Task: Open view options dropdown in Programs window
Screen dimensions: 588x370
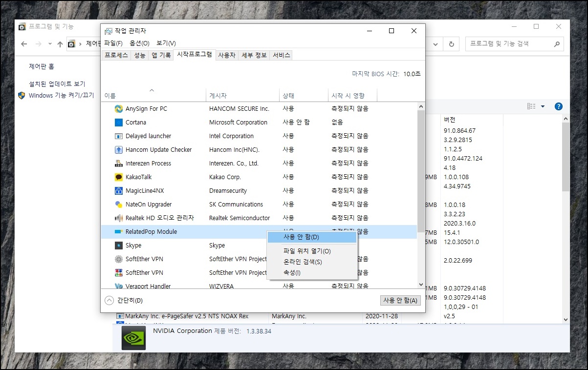Action: (x=543, y=106)
